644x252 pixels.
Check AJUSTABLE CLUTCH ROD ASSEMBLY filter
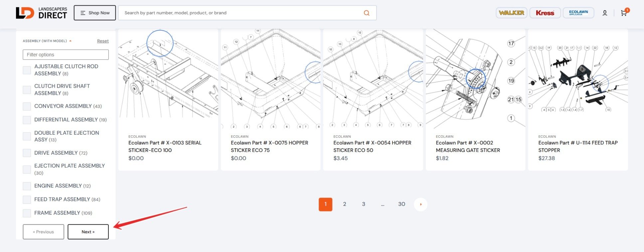(27, 70)
